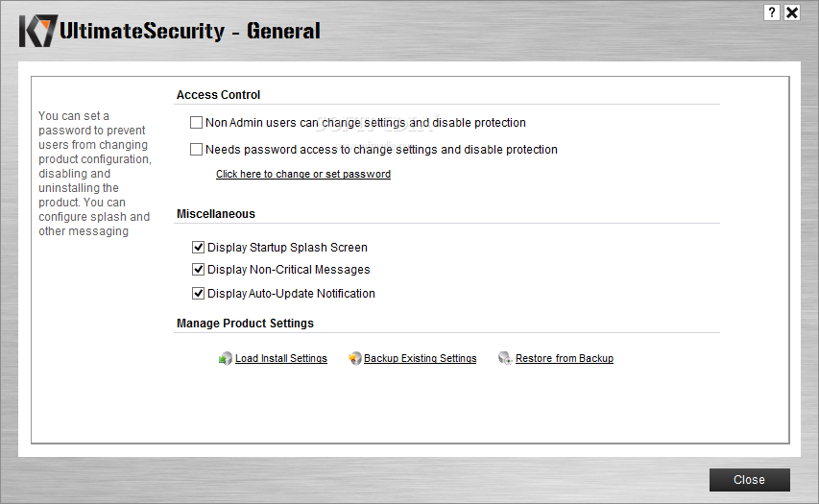
Task: Click the Manage Product Settings heading
Action: click(245, 324)
